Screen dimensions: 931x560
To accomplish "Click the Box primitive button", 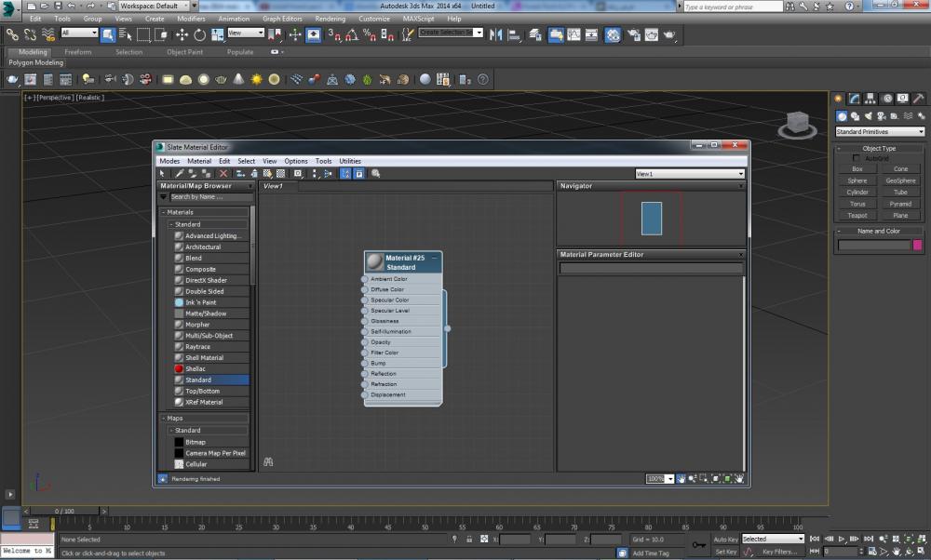I will point(857,169).
